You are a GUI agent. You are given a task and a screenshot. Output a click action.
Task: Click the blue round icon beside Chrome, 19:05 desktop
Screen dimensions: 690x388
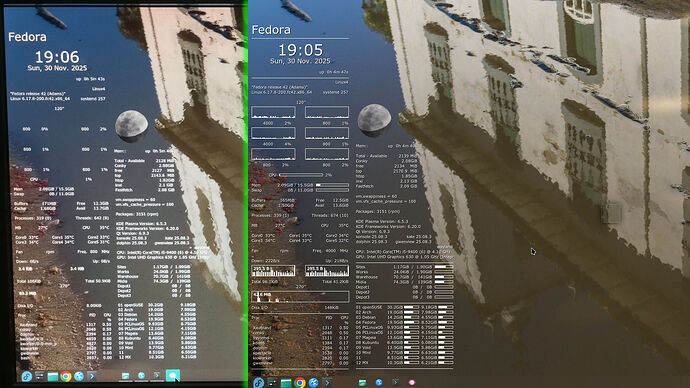(313, 382)
